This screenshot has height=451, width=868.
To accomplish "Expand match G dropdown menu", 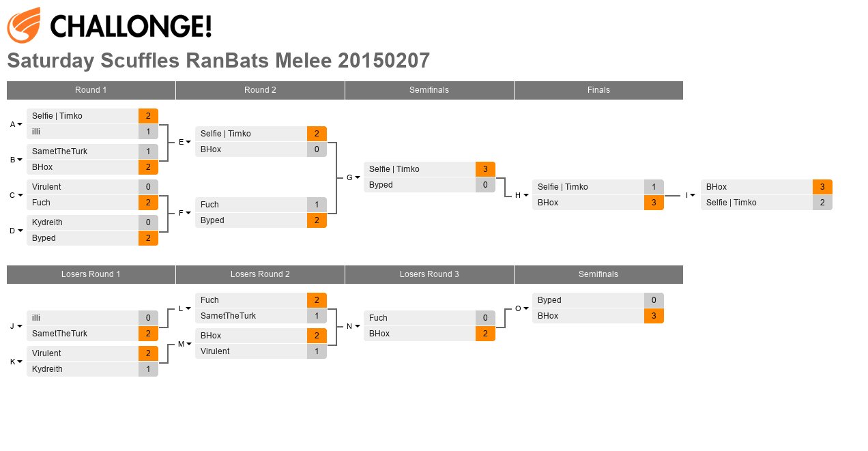I will (357, 177).
